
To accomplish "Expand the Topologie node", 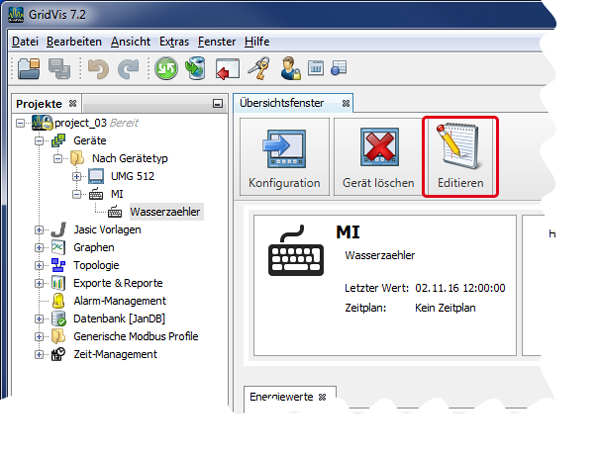I will pyautogui.click(x=39, y=265).
